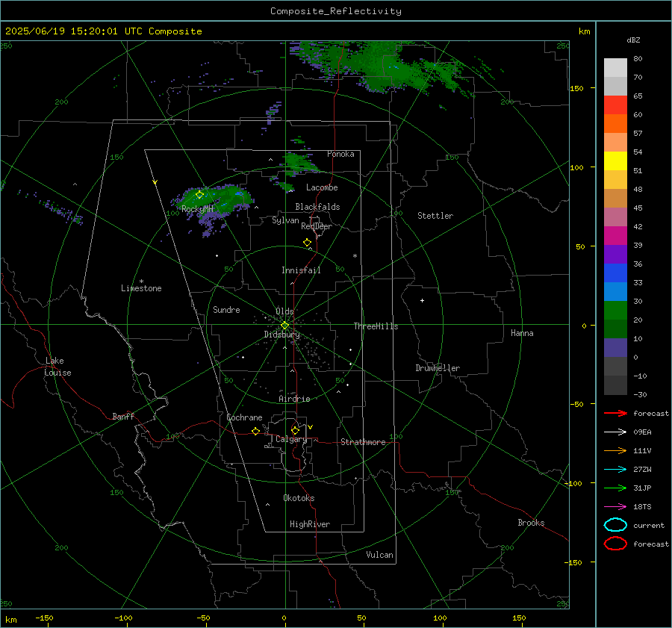Click the 18TS legend text
The image size is (672, 628).
click(642, 507)
